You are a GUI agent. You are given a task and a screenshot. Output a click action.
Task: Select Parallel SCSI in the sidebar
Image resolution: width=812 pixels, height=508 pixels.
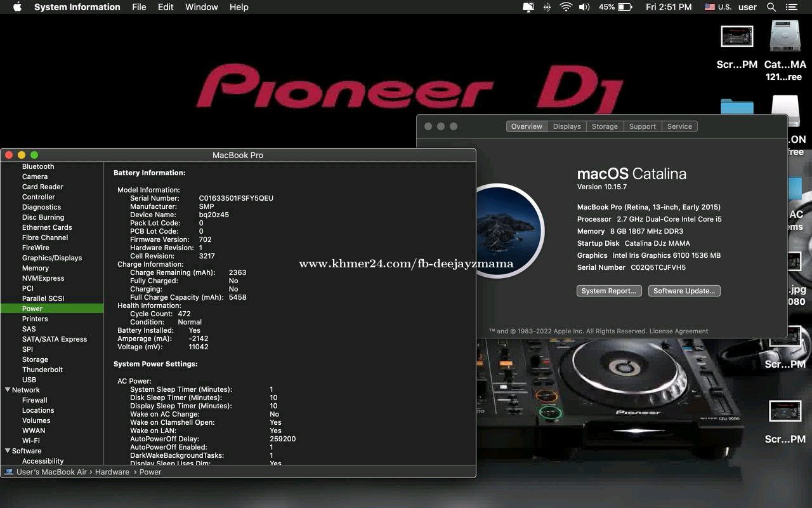point(43,298)
